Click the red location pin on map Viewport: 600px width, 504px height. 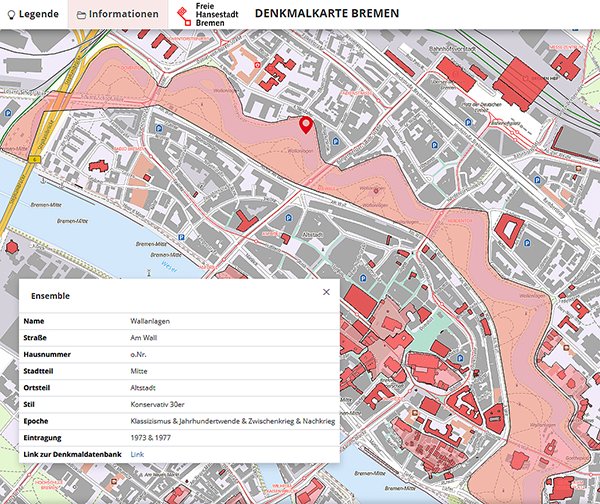[x=306, y=124]
